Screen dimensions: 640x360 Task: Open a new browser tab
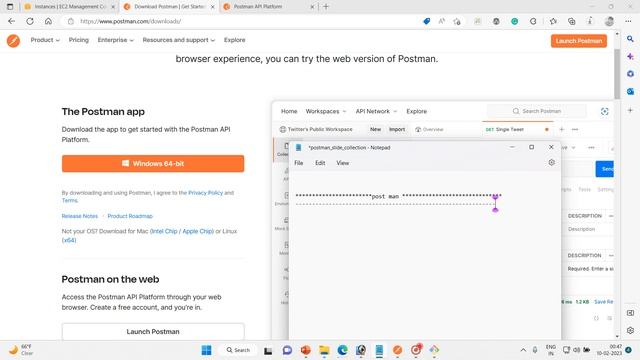(326, 7)
